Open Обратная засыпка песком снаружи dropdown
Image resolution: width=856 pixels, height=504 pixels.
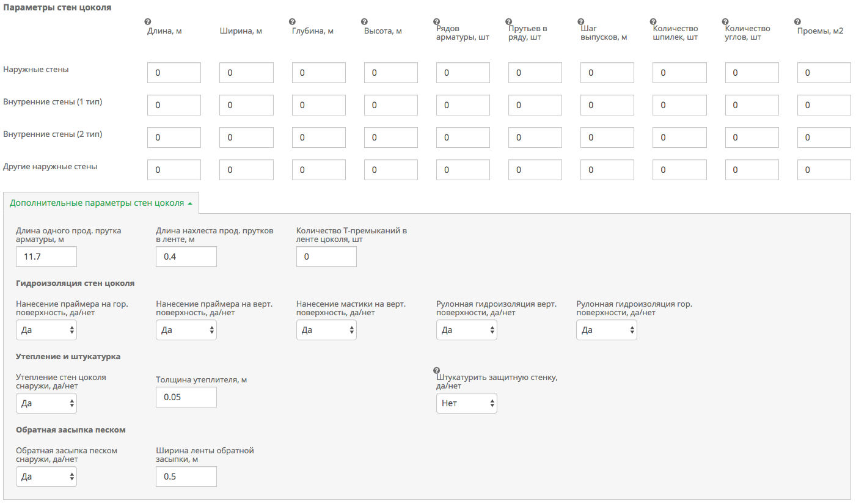click(x=46, y=477)
